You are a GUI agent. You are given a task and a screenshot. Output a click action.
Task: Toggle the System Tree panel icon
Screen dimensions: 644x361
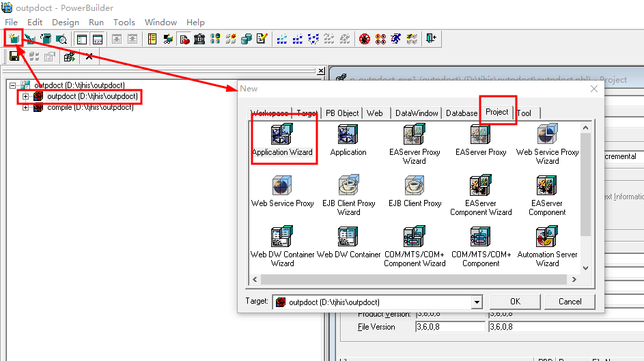pos(82,39)
